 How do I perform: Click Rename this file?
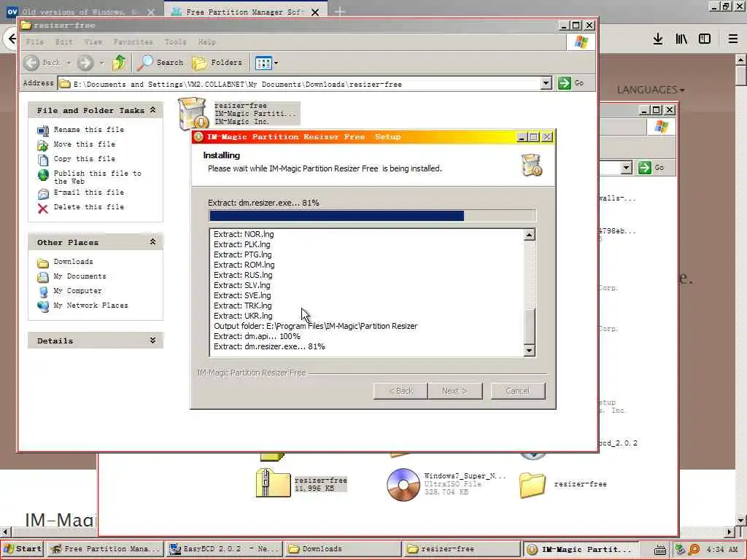(x=88, y=130)
